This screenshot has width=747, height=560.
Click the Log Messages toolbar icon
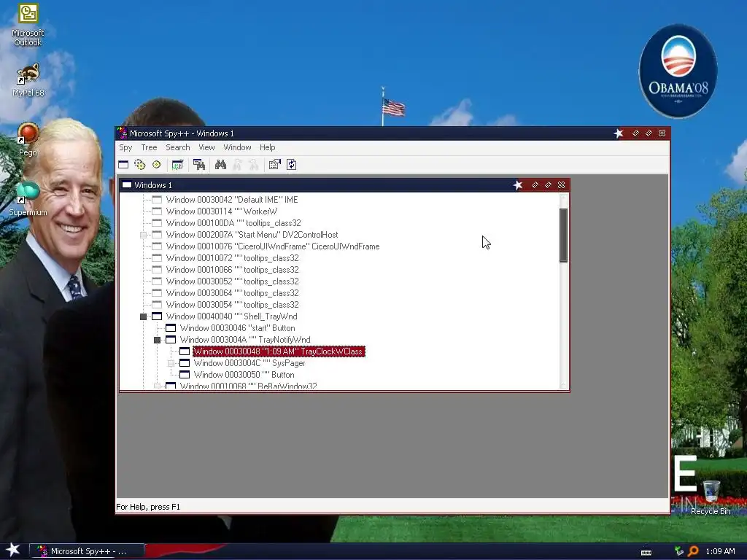pyautogui.click(x=177, y=165)
